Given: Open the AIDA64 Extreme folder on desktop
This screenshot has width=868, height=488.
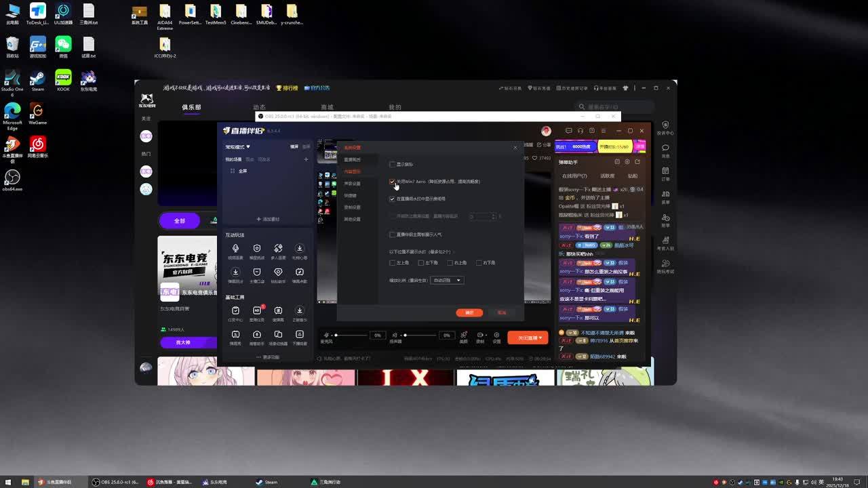Looking at the screenshot, I should 165,17.
